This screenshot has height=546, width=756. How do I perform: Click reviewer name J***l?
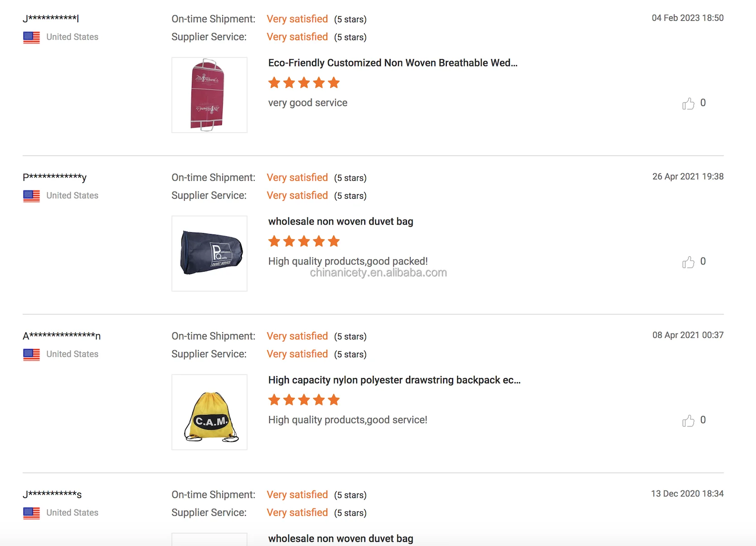click(x=51, y=19)
